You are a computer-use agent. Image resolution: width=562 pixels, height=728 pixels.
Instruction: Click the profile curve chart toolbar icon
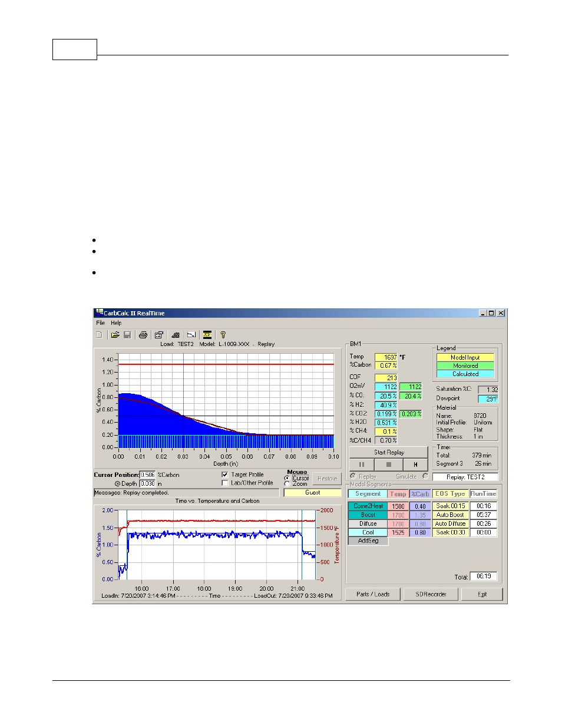[x=191, y=335]
